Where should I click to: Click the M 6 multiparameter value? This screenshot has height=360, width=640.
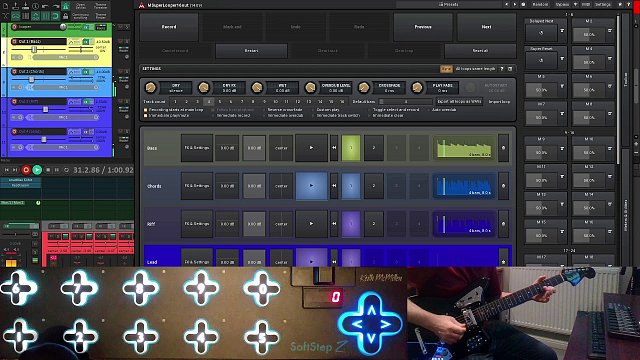tap(589, 90)
